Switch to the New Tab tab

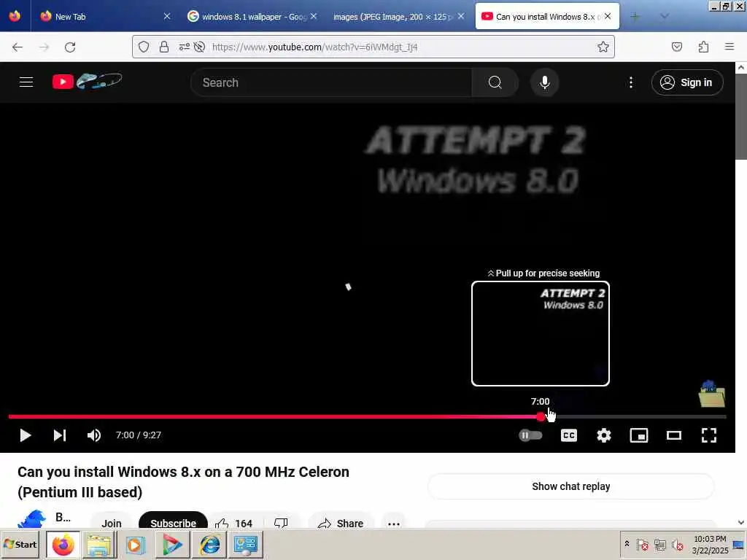coord(105,16)
